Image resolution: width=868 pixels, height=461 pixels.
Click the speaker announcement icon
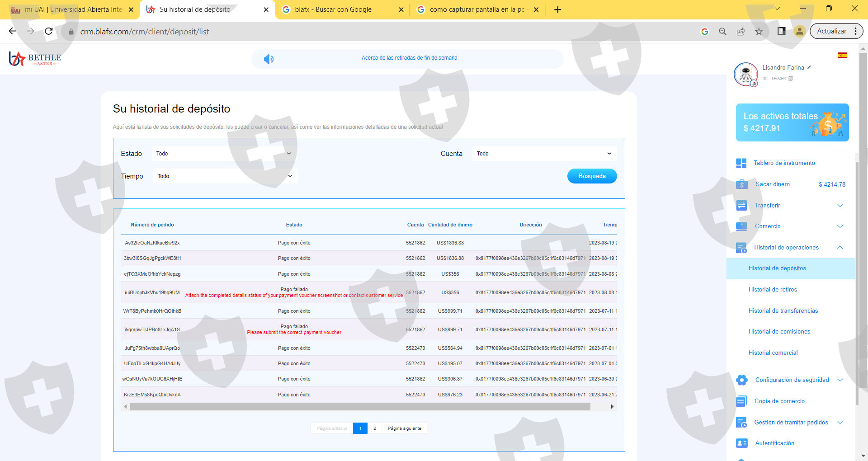pyautogui.click(x=269, y=59)
